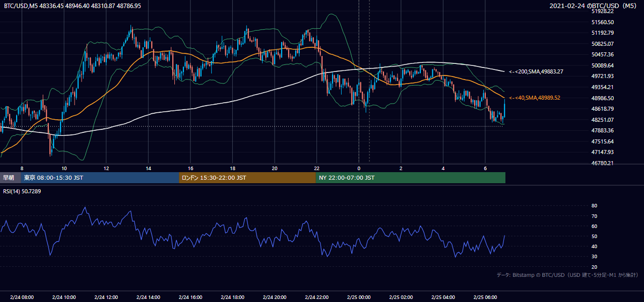Viewport: 644px width, 302px height.
Task: Click the 2021-02-24 のBTC/USD（M5） title
Action: (594, 6)
